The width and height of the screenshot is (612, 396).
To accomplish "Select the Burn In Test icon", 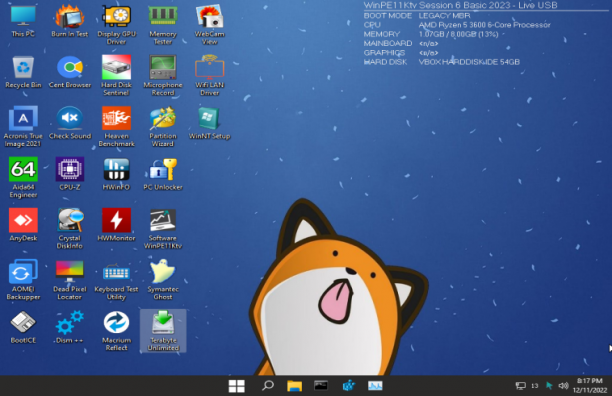I will coord(70,20).
